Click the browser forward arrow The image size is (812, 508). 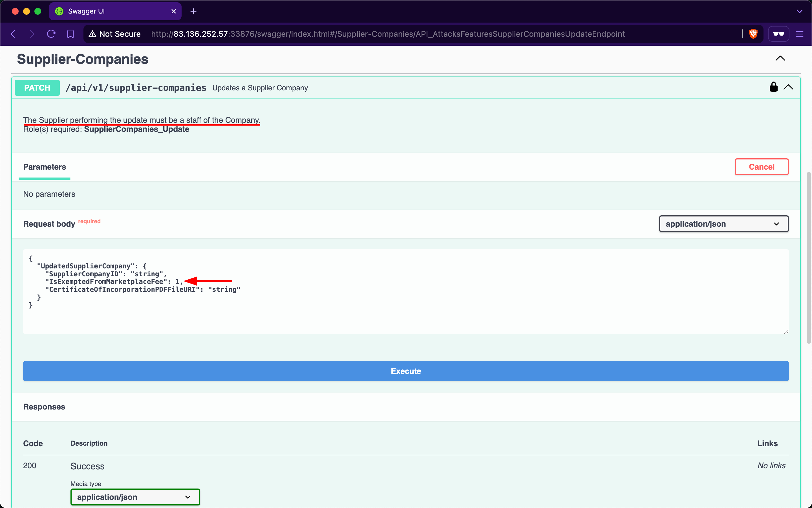32,34
